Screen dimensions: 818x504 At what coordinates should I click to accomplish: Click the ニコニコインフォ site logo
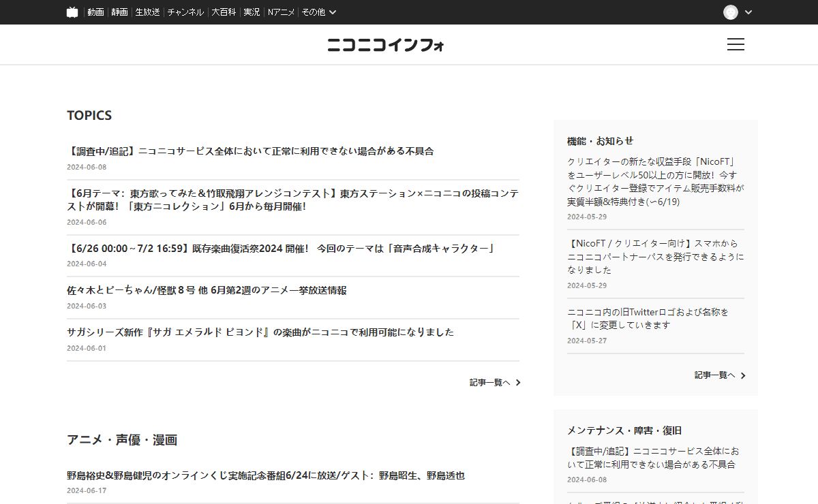(386, 45)
